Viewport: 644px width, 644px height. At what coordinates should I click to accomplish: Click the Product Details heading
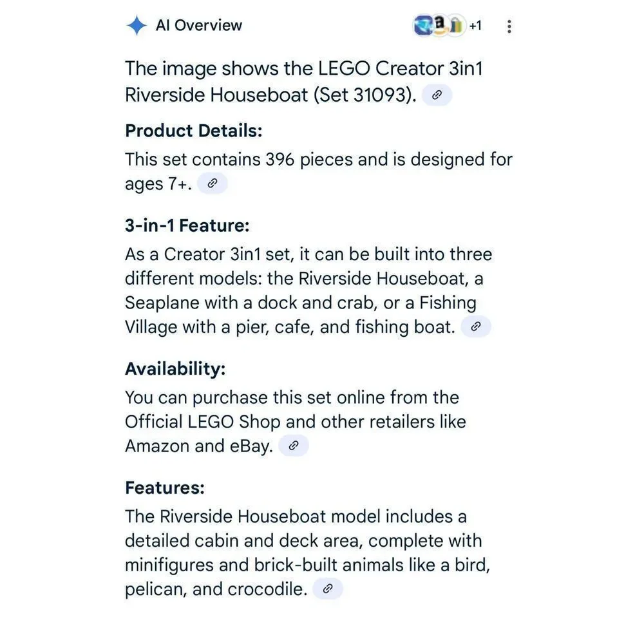tap(194, 131)
